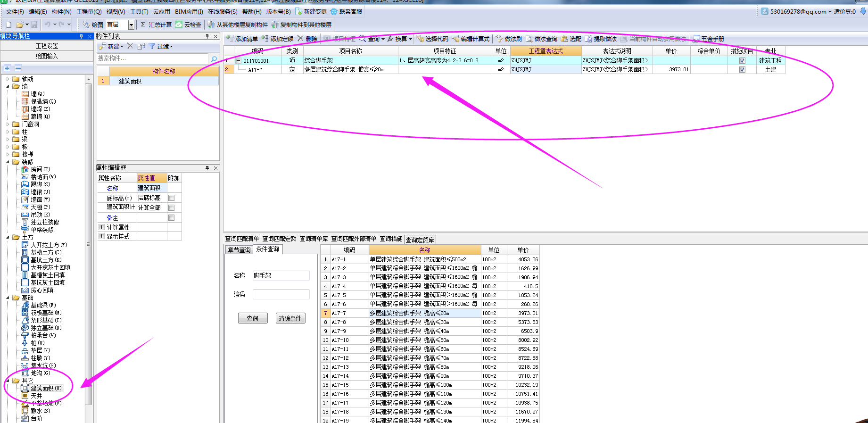Image resolution: width=868 pixels, height=423 pixels.
Task: Click the 编码 input field
Action: pyautogui.click(x=281, y=294)
